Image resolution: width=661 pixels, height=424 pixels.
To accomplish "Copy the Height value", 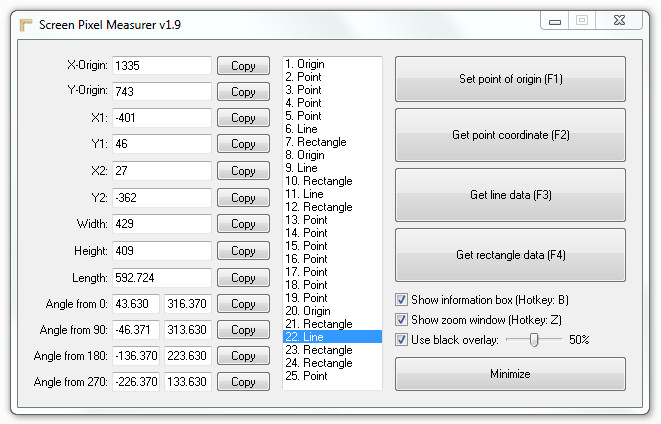I will point(243,251).
